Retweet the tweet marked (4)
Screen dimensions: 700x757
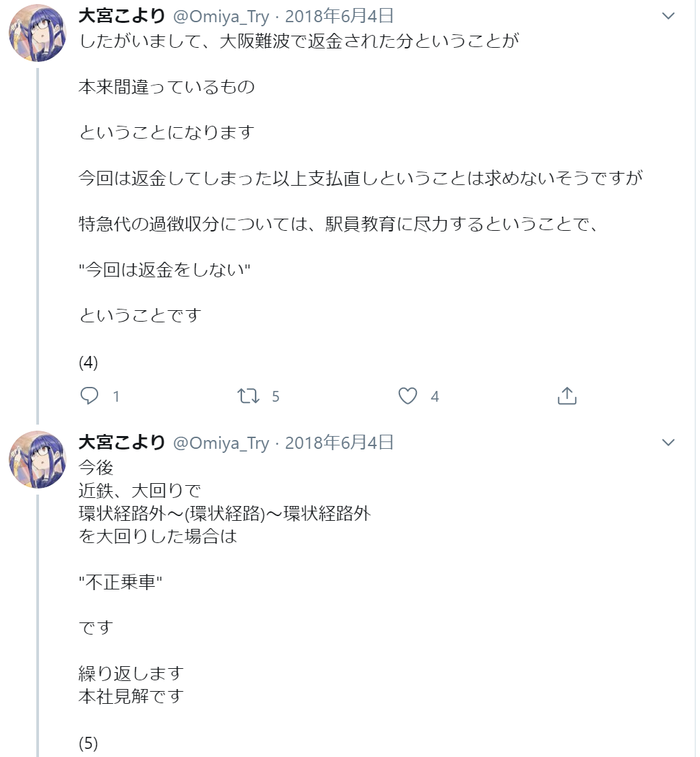click(x=248, y=396)
